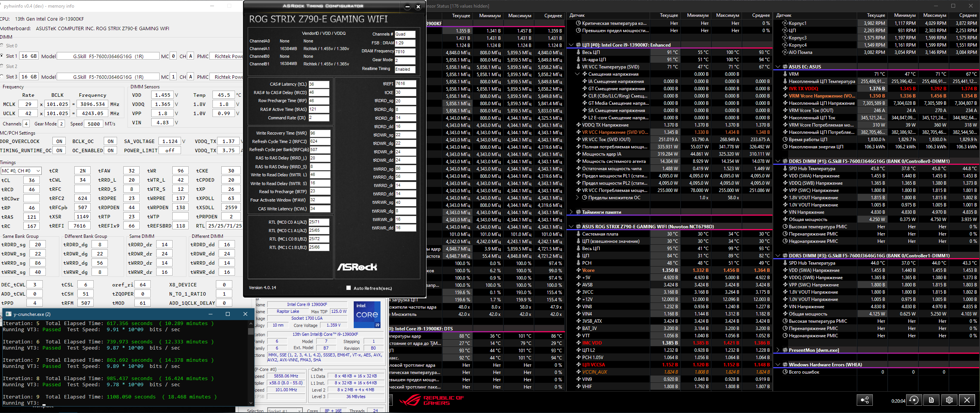Open the logging document icon
Image resolution: width=980 pixels, height=413 pixels.
(x=931, y=400)
